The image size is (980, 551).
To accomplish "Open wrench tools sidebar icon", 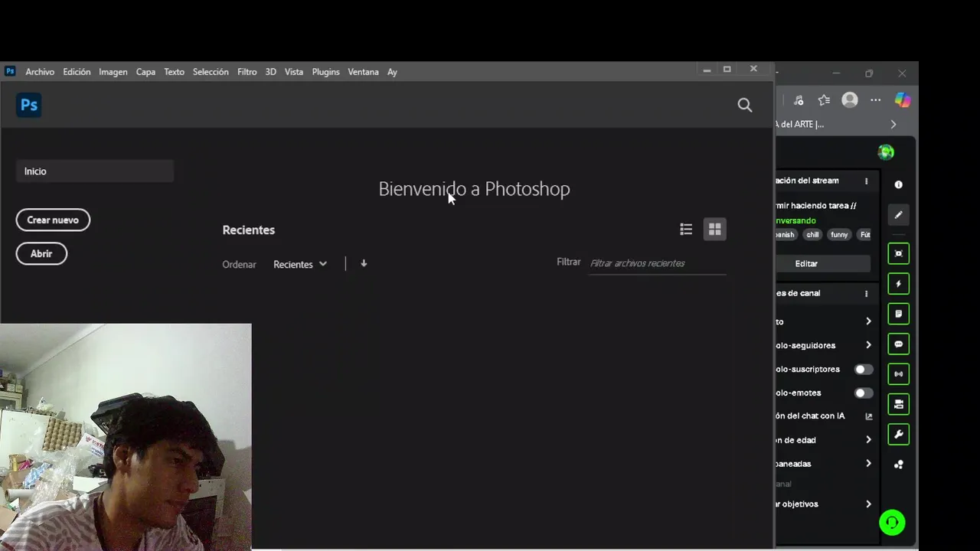I will (x=899, y=435).
